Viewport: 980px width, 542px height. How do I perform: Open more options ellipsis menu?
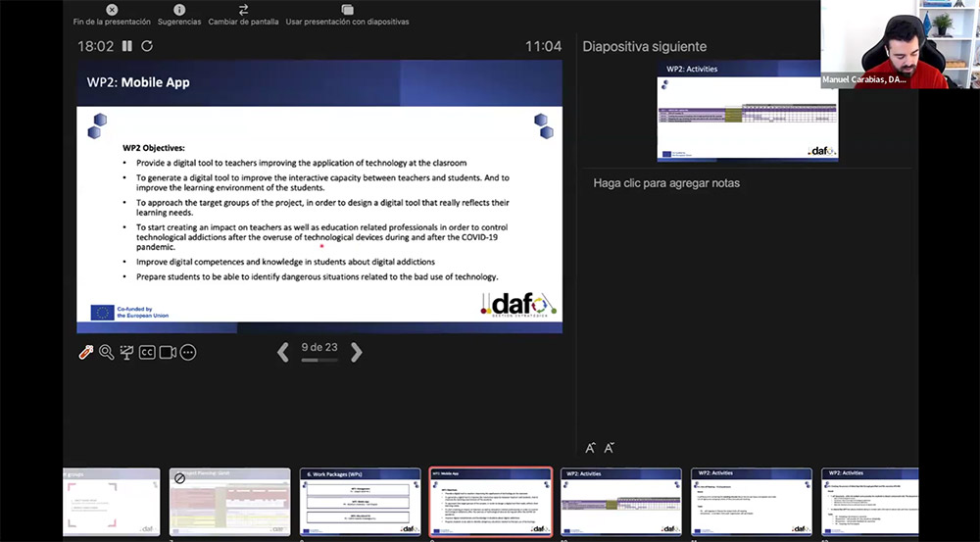tap(188, 352)
